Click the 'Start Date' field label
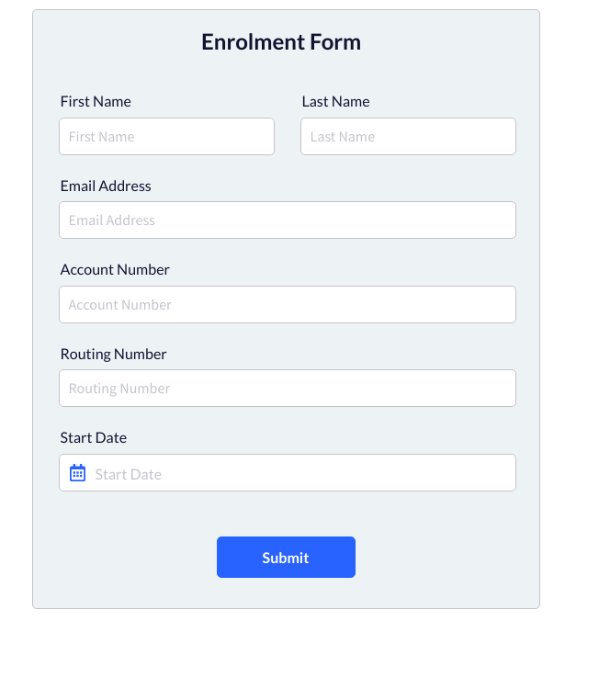Image resolution: width=599 pixels, height=700 pixels. pyautogui.click(x=94, y=438)
